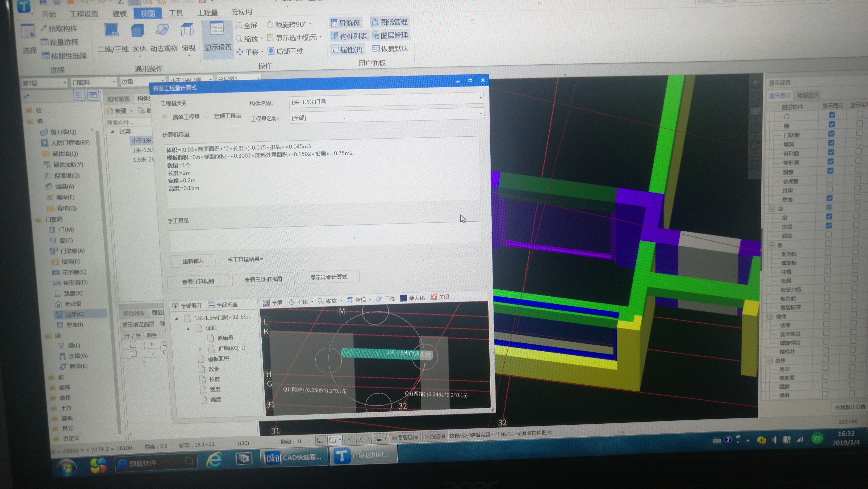
Task: Open 图层管理 layer management
Action: click(390, 35)
